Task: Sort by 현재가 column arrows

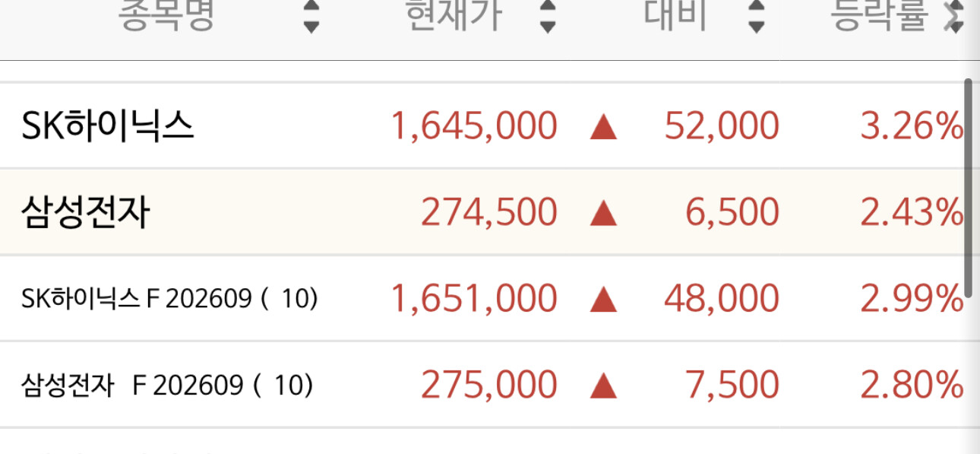Action: pos(548,16)
